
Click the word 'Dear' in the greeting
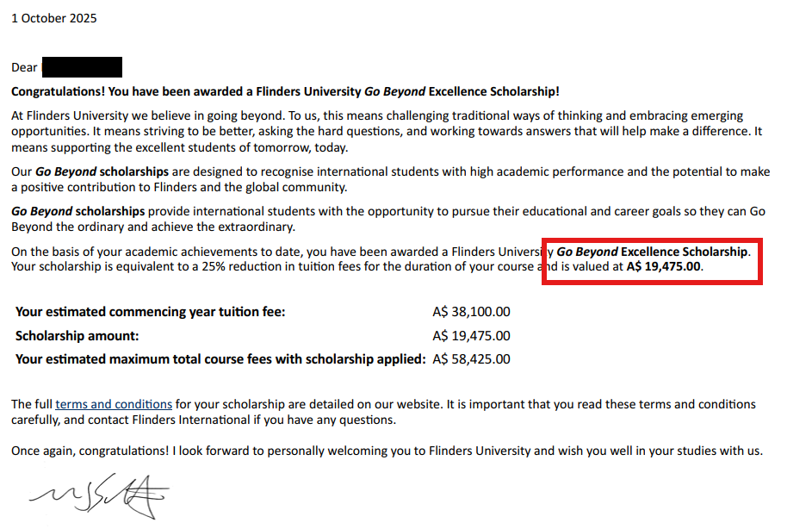(x=25, y=67)
